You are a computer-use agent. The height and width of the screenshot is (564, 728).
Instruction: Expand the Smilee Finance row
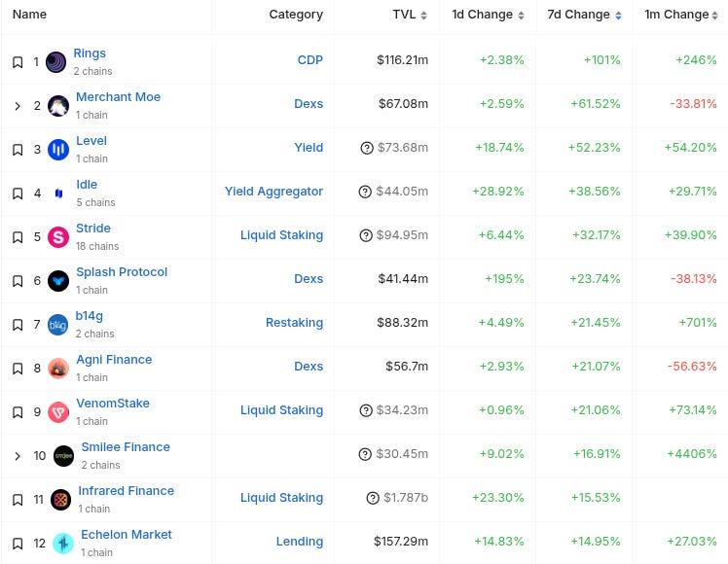click(x=18, y=456)
